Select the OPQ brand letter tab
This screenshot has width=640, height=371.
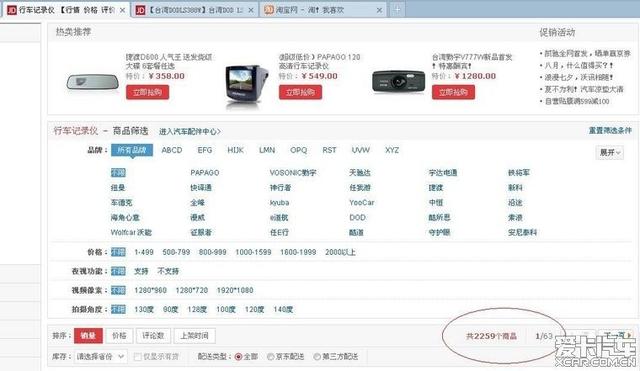pos(298,150)
